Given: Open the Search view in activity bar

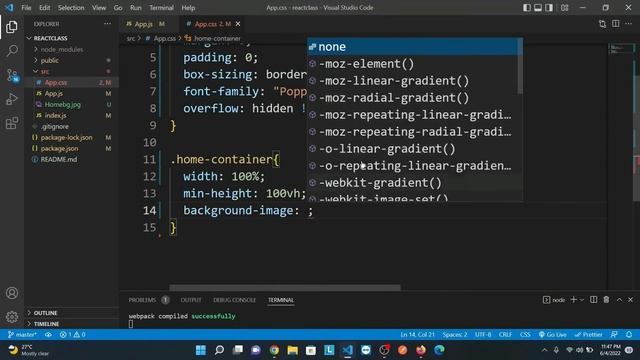Looking at the screenshot, I should 12,51.
